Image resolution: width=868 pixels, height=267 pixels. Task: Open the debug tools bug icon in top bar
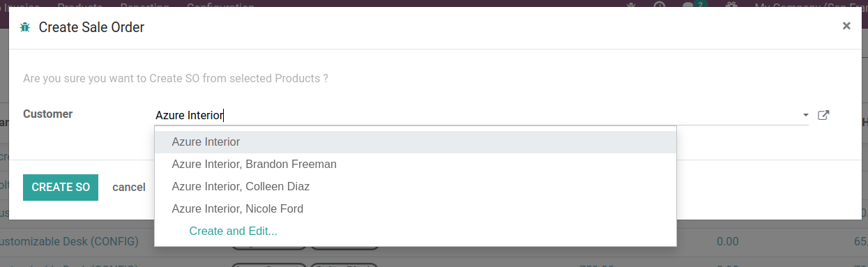[632, 5]
